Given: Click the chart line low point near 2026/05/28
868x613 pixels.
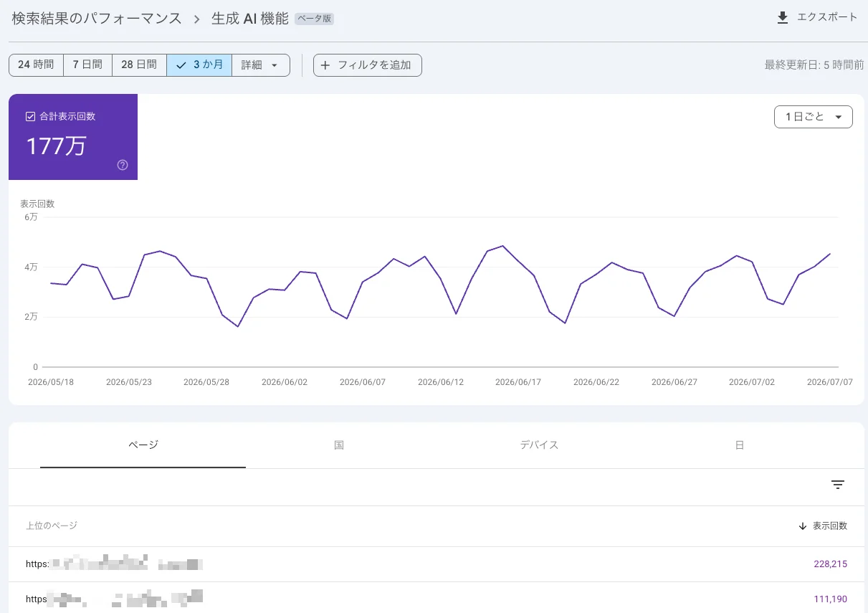Looking at the screenshot, I should 238,327.
